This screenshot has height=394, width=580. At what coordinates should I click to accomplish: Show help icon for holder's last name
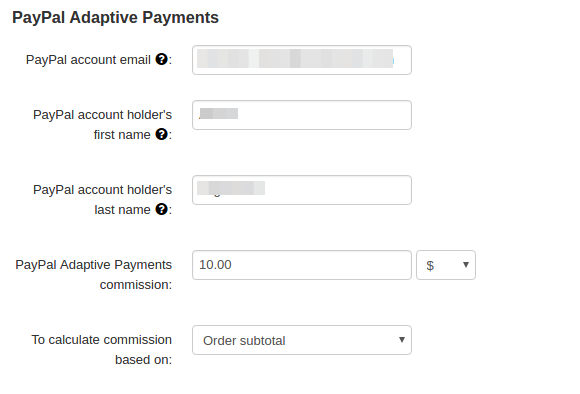162,209
